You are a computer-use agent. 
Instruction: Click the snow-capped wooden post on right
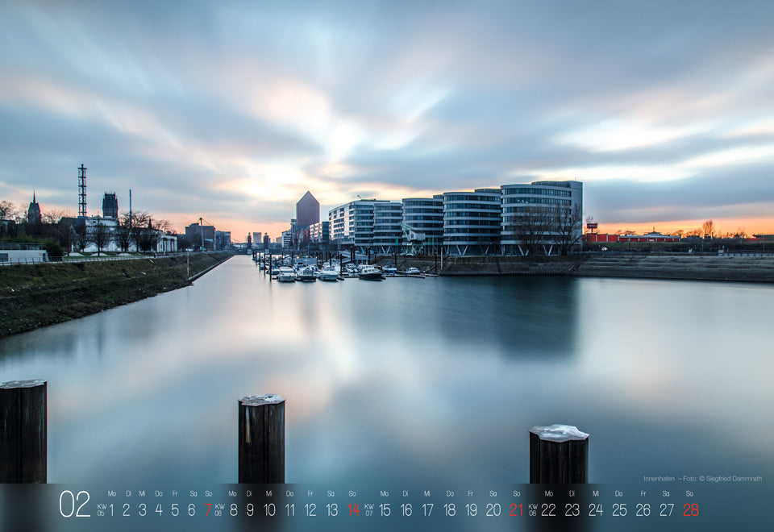(559, 454)
